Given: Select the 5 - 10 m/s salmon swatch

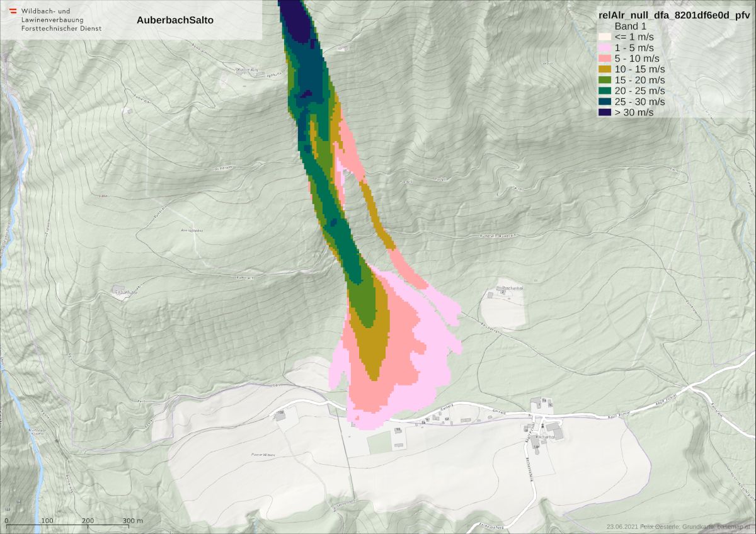Looking at the screenshot, I should 605,59.
